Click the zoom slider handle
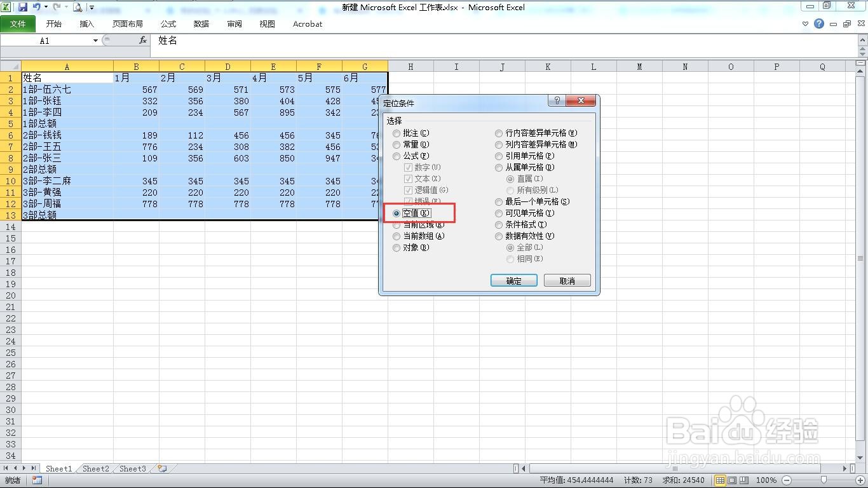 (824, 480)
